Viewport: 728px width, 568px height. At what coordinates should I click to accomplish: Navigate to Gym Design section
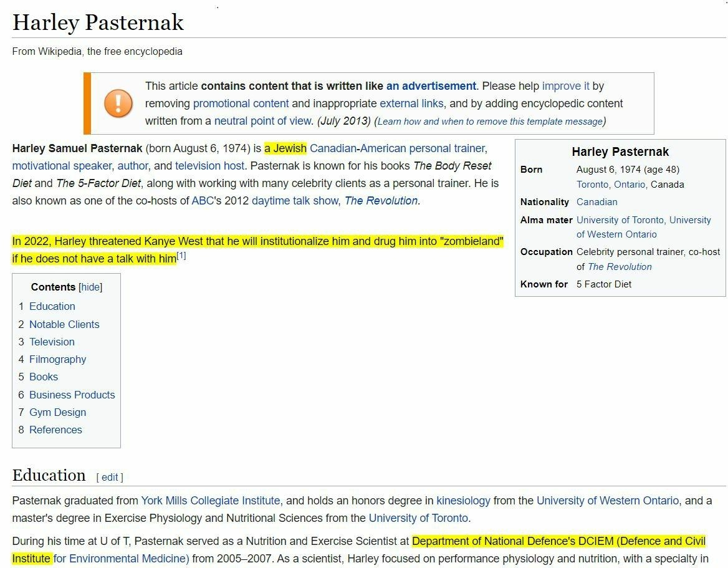pos(57,412)
